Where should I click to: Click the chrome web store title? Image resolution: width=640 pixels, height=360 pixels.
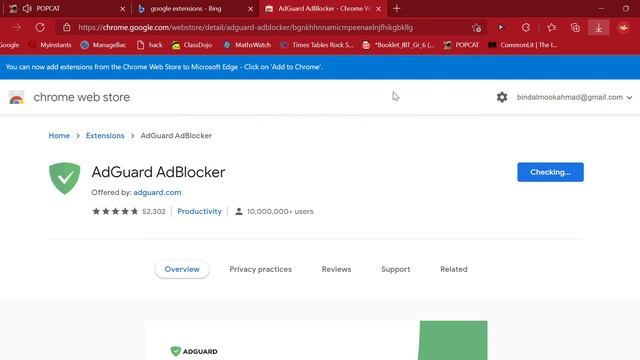[82, 97]
